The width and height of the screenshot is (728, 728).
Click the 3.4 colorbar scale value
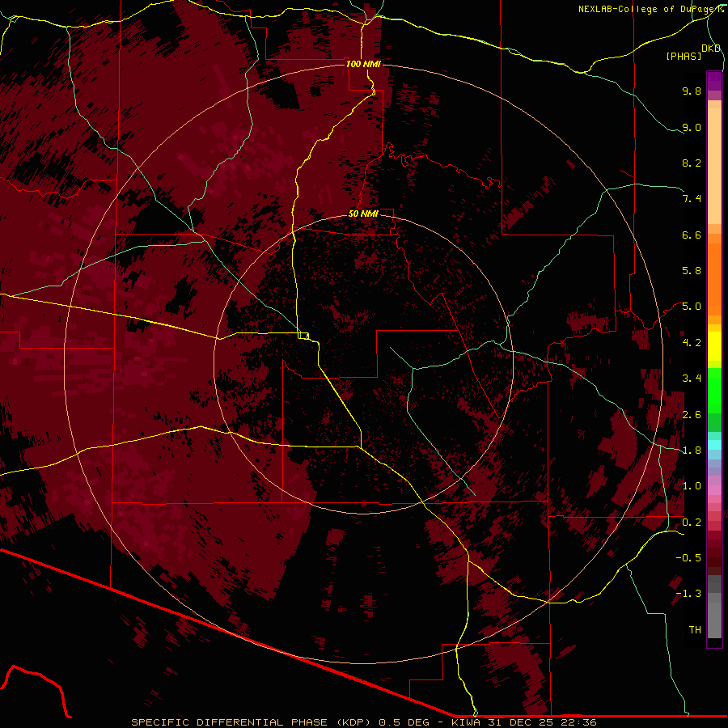pos(692,379)
